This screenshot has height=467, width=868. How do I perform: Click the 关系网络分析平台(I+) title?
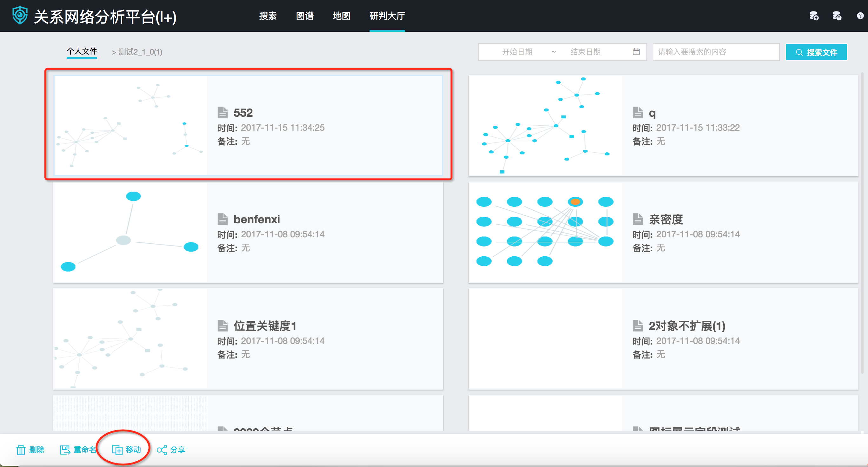point(105,16)
